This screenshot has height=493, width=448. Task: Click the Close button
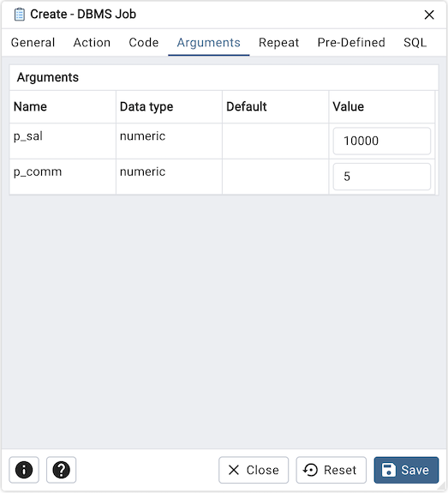tap(254, 470)
